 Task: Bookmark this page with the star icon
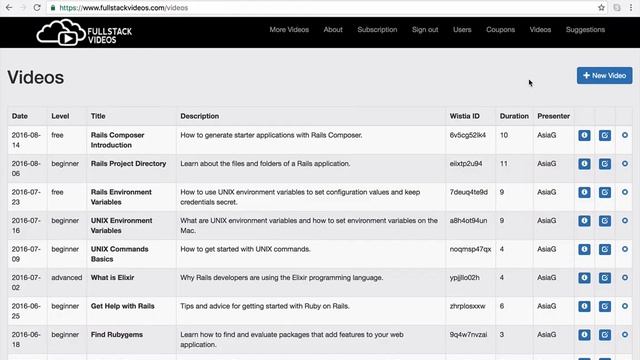[601, 8]
